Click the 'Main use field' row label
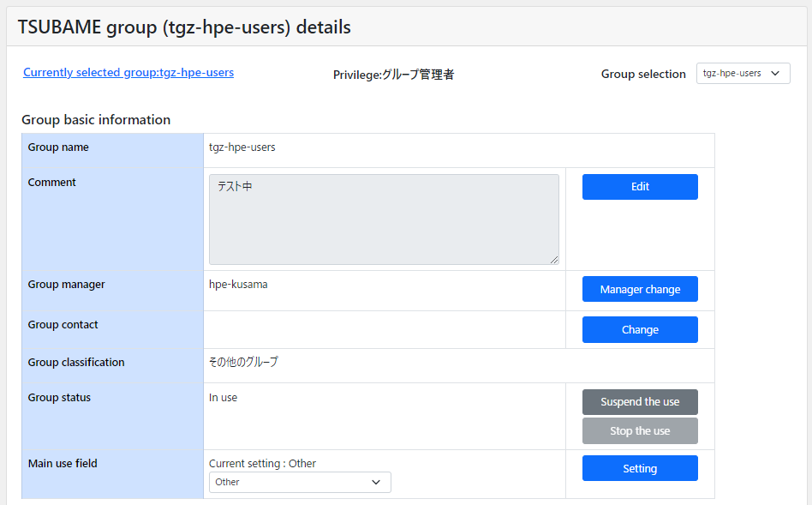Screen dimensions: 812x505 point(63,464)
